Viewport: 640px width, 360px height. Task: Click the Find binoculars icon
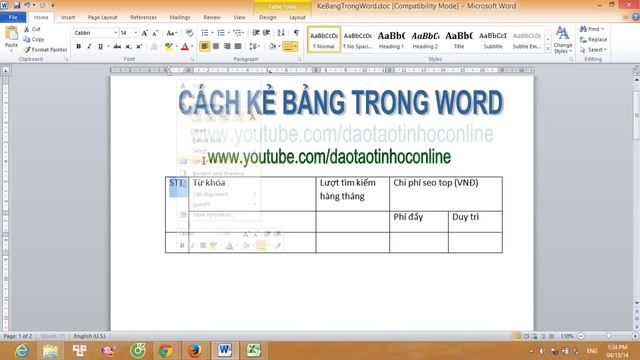pos(583,29)
